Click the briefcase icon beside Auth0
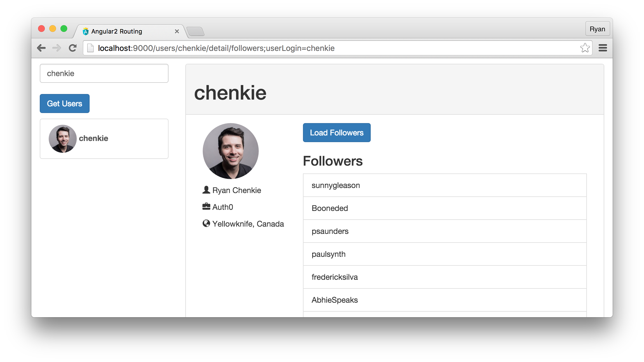This screenshot has width=644, height=362. [x=206, y=207]
